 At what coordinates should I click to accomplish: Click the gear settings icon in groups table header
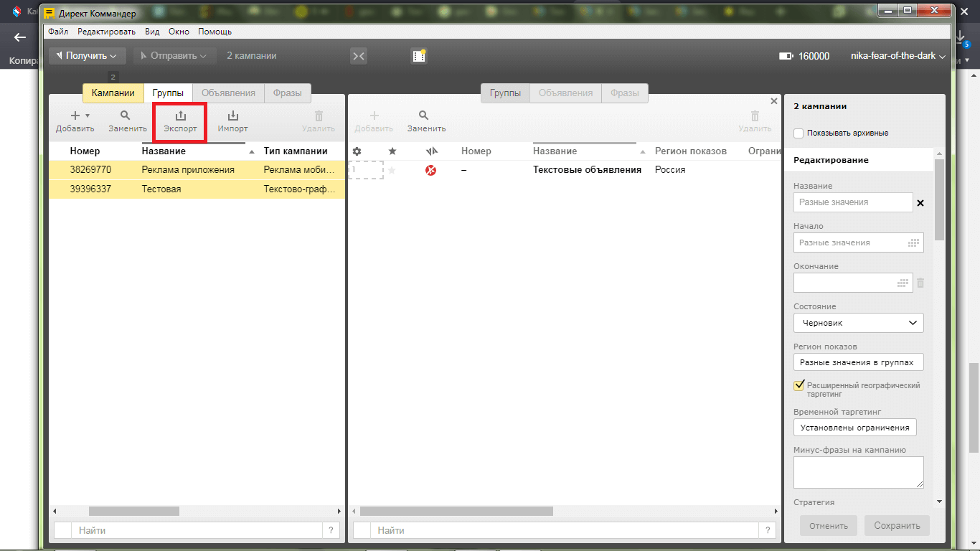[x=357, y=151]
